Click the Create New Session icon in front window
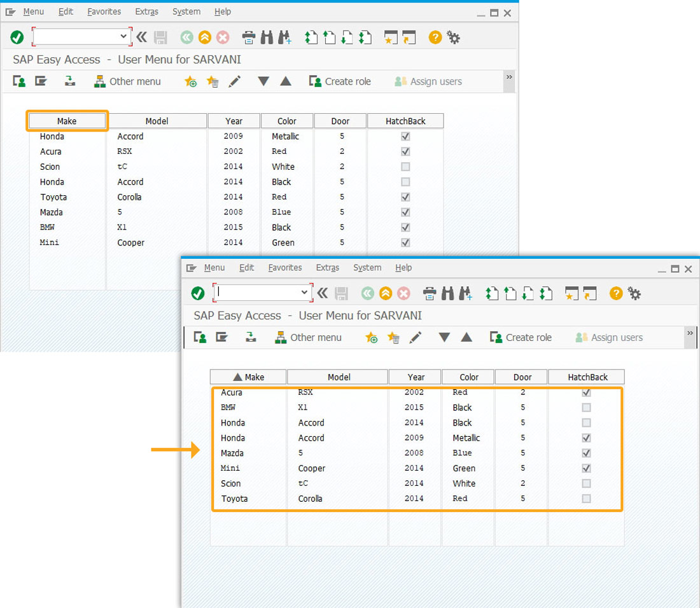 pyautogui.click(x=571, y=294)
